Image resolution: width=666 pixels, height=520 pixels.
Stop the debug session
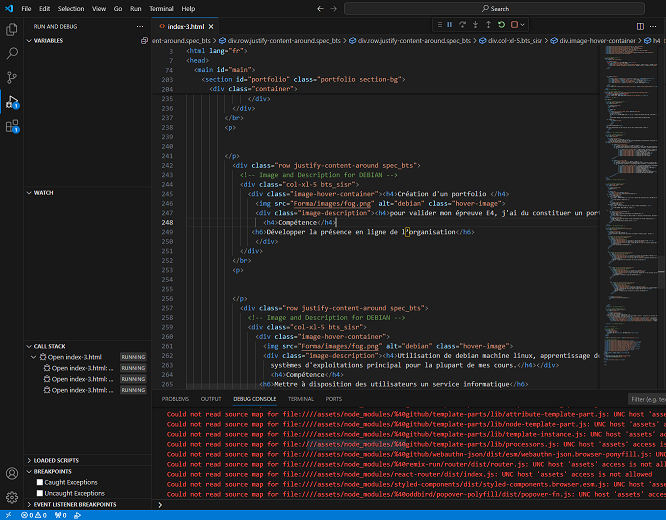click(512, 24)
